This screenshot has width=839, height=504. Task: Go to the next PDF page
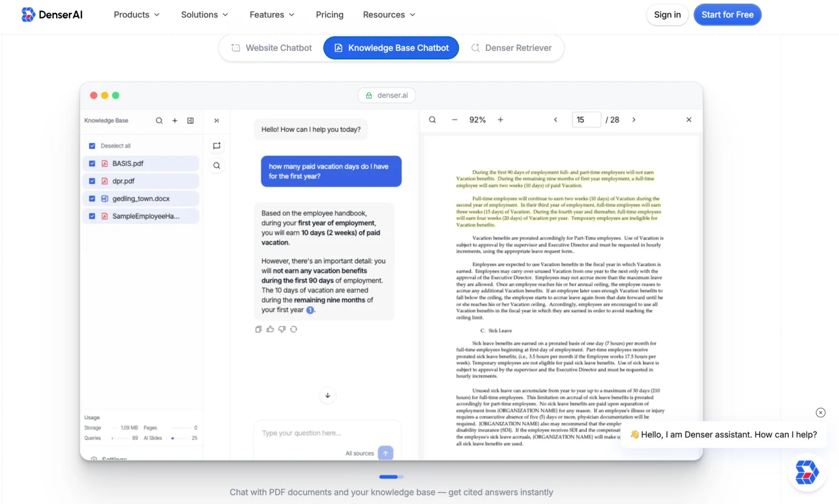click(634, 120)
